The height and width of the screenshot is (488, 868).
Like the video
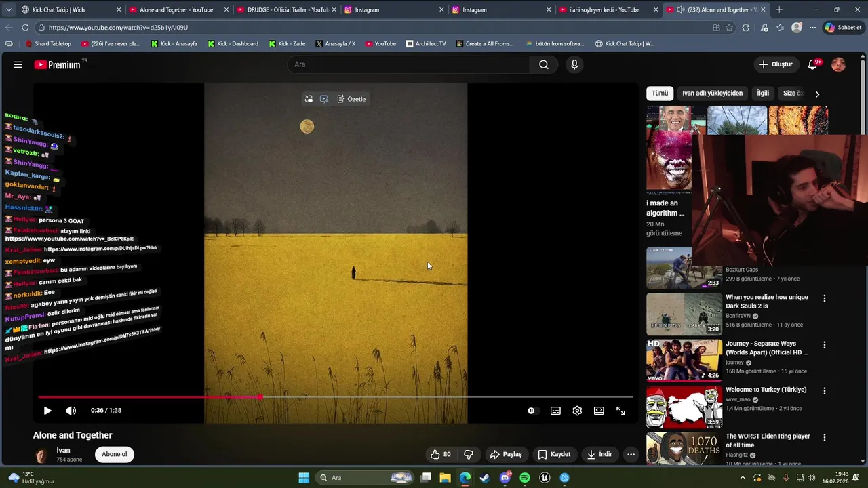pos(441,454)
